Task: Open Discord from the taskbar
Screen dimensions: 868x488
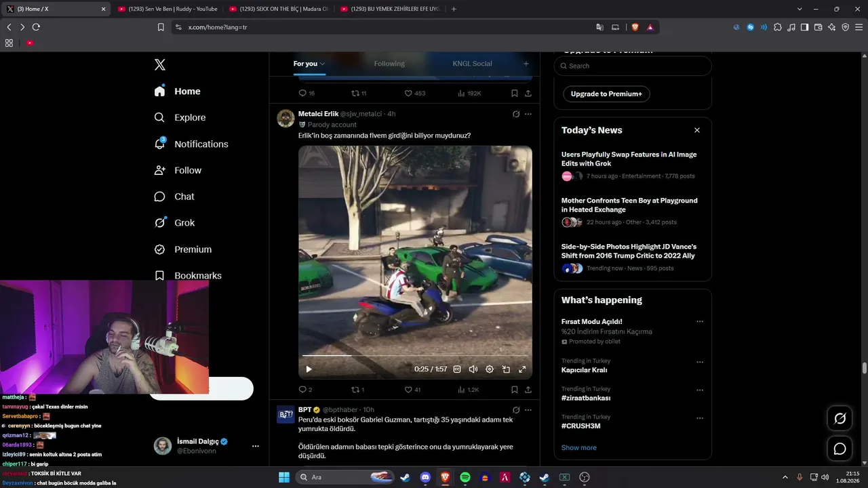Action: [425, 477]
